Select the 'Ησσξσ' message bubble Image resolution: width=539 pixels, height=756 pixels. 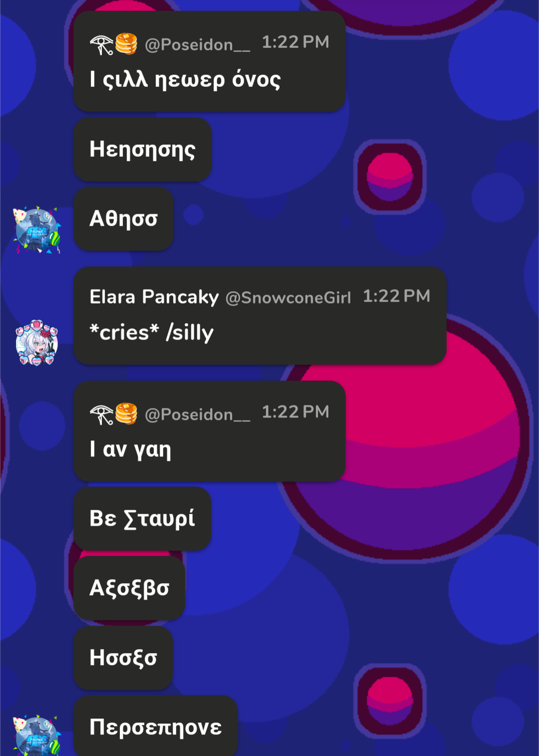(123, 658)
